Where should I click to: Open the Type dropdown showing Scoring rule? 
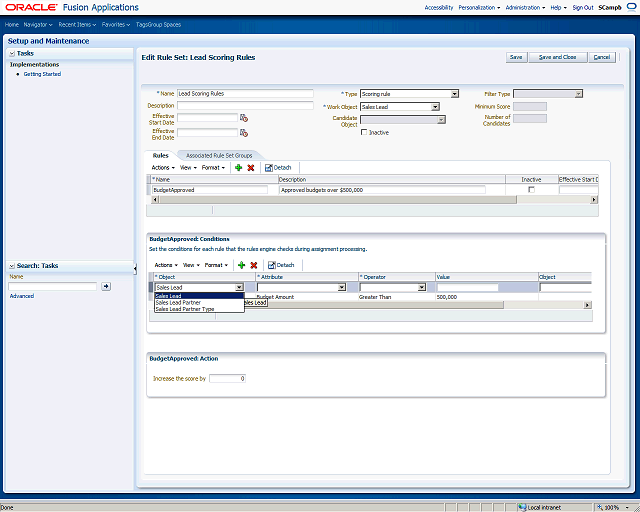[454, 94]
